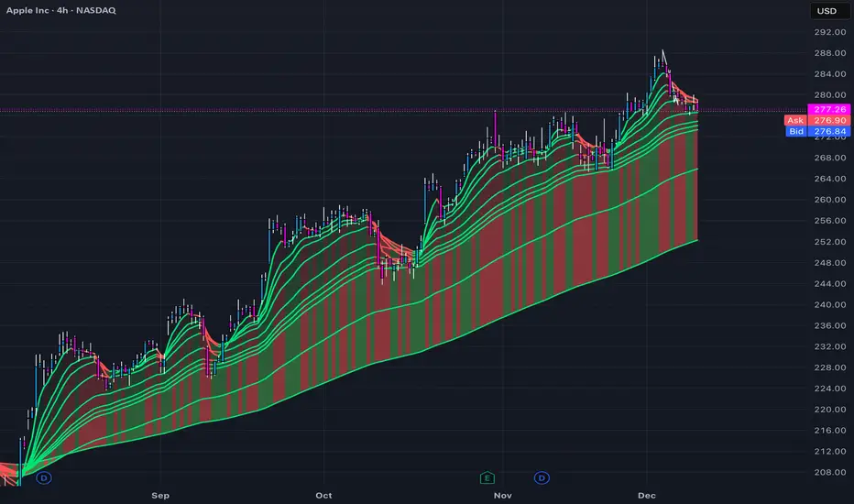Viewport: 854px width, 504px height.
Task: Click the 228.00 price scale value
Action: point(830,367)
